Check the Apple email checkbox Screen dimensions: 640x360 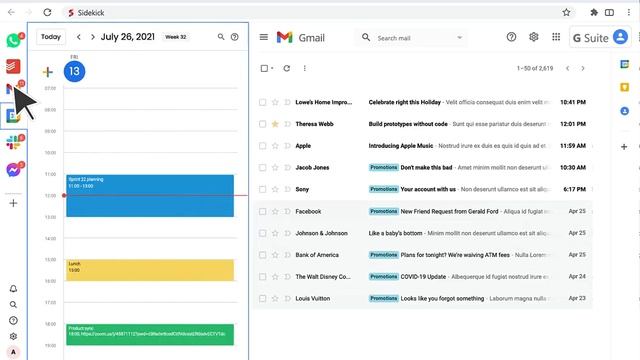click(x=262, y=146)
